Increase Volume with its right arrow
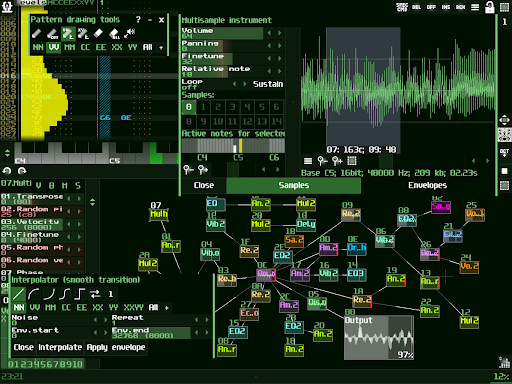Viewport: 512px width, 384px height. (279, 33)
